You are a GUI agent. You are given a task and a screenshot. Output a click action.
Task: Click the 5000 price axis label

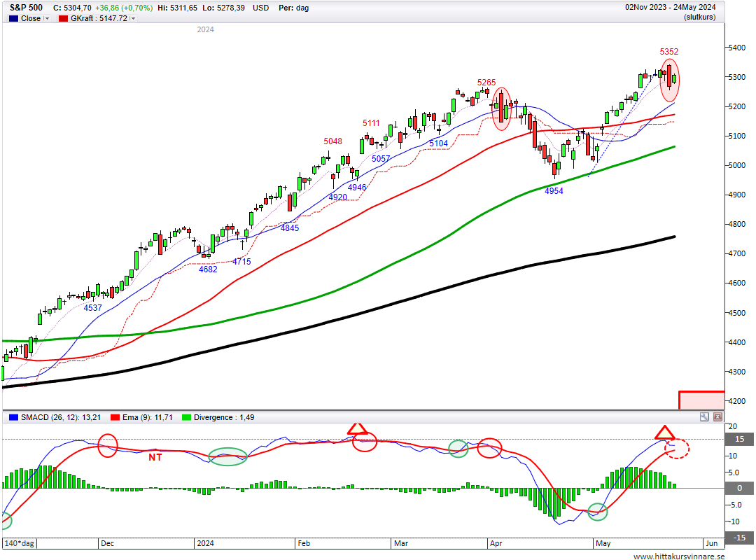pos(736,165)
